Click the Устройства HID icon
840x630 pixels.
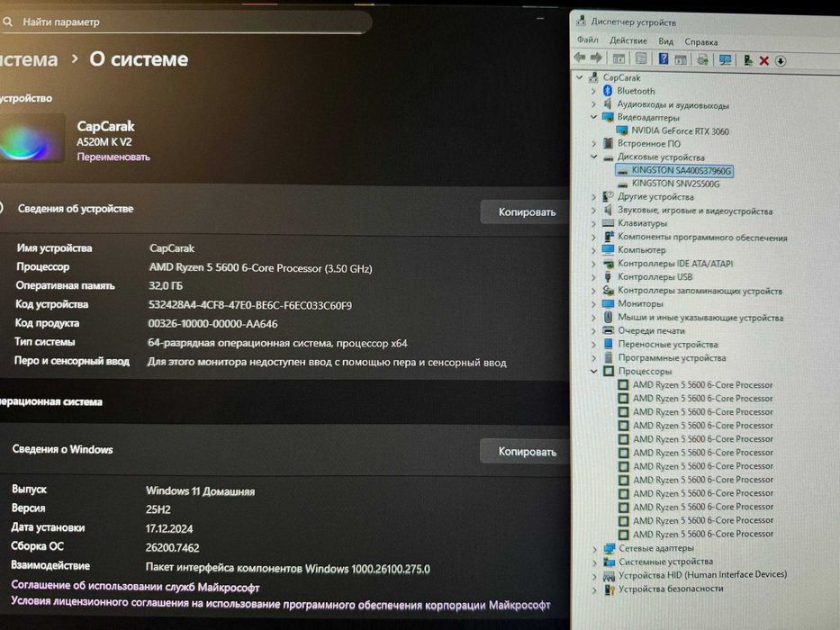[x=610, y=575]
